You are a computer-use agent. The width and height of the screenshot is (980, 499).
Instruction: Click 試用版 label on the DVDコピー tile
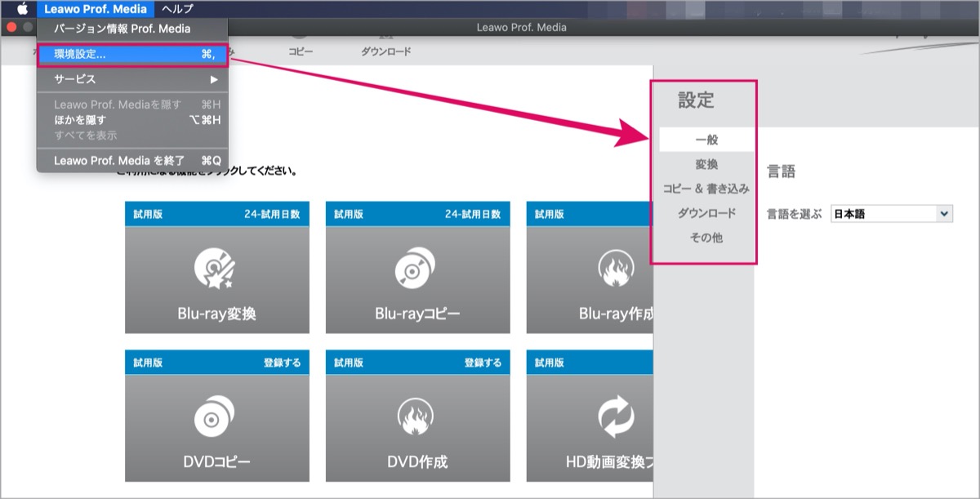[x=149, y=363]
